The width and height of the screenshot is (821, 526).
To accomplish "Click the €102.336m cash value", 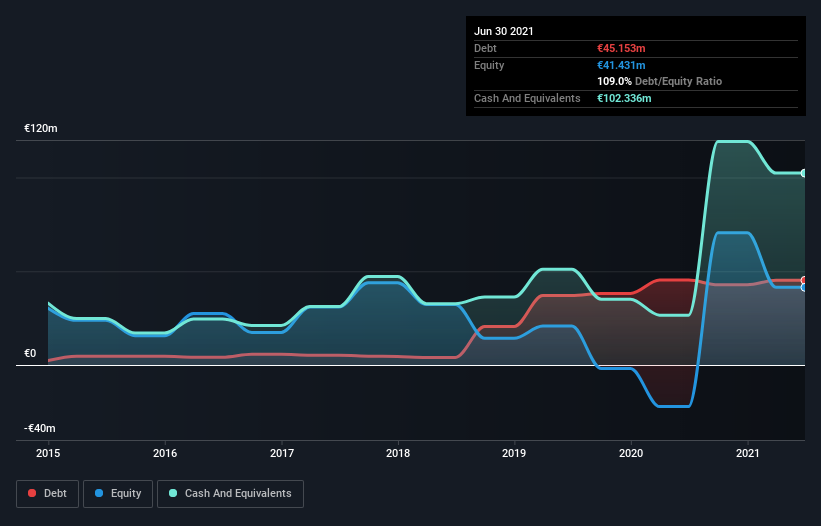I will 624,98.
